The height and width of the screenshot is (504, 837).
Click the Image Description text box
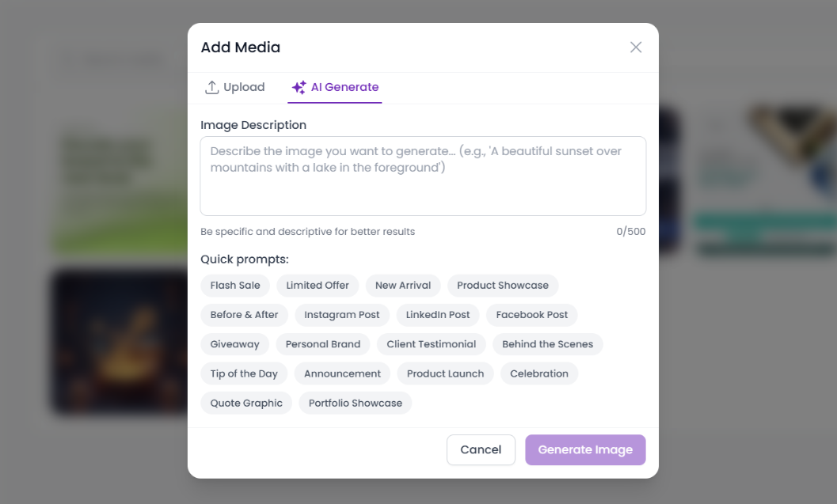tap(423, 176)
